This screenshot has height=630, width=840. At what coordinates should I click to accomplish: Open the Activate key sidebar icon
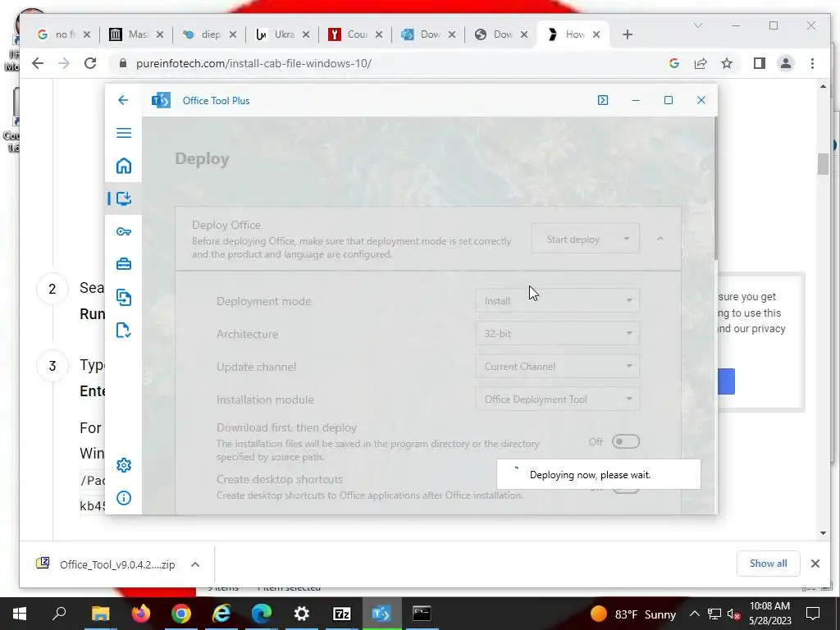(x=124, y=231)
